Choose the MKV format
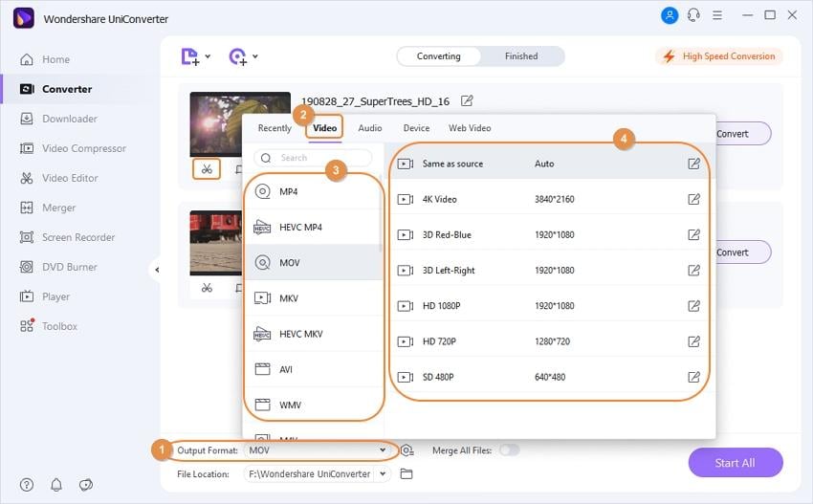This screenshot has width=813, height=504. click(313, 298)
